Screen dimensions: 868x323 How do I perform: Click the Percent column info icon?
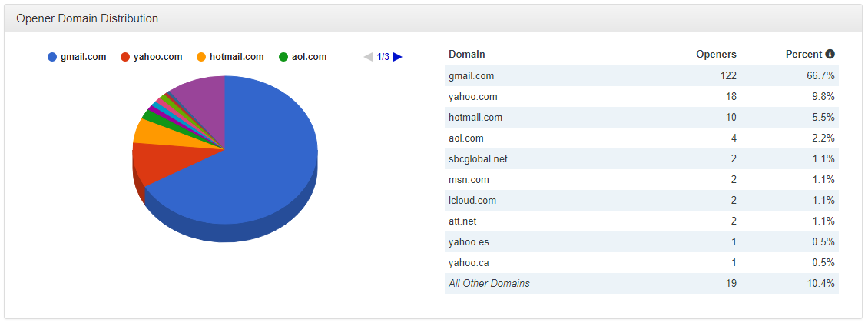point(830,55)
